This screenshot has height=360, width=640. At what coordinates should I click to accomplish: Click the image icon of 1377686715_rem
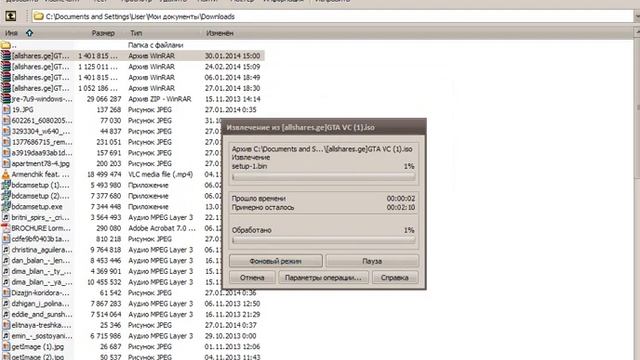6,142
